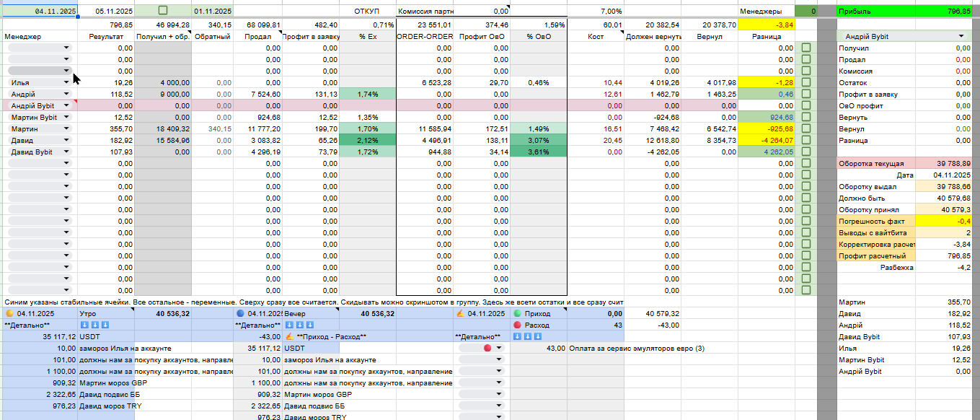Tick the checkbox after the 924,68 difference
980x420 pixels.
click(x=805, y=118)
